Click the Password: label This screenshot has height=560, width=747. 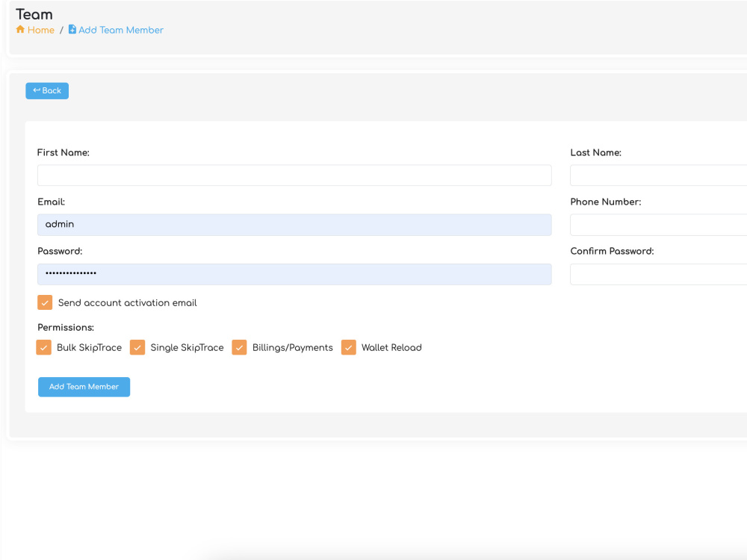click(60, 251)
